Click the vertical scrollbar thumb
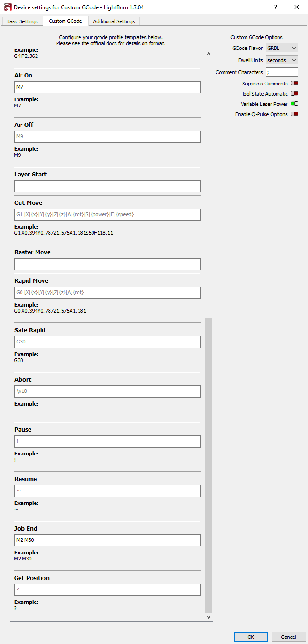Image resolution: width=308 pixels, height=644 pixels. point(208,466)
